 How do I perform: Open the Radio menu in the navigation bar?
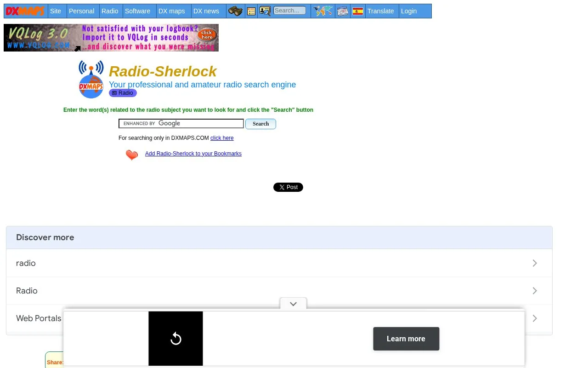[x=110, y=11]
